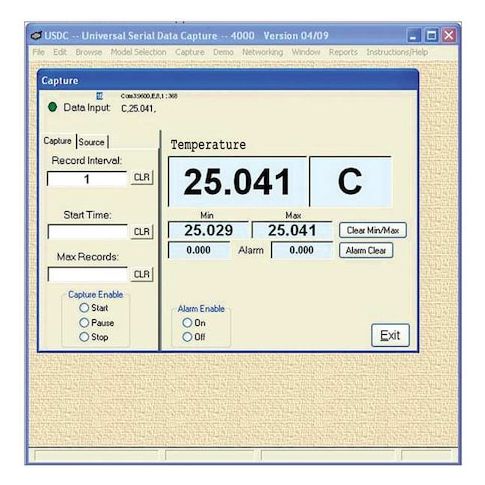Screen dimensions: 485x485
Task: Maximize the USDC window
Action: pos(431,35)
